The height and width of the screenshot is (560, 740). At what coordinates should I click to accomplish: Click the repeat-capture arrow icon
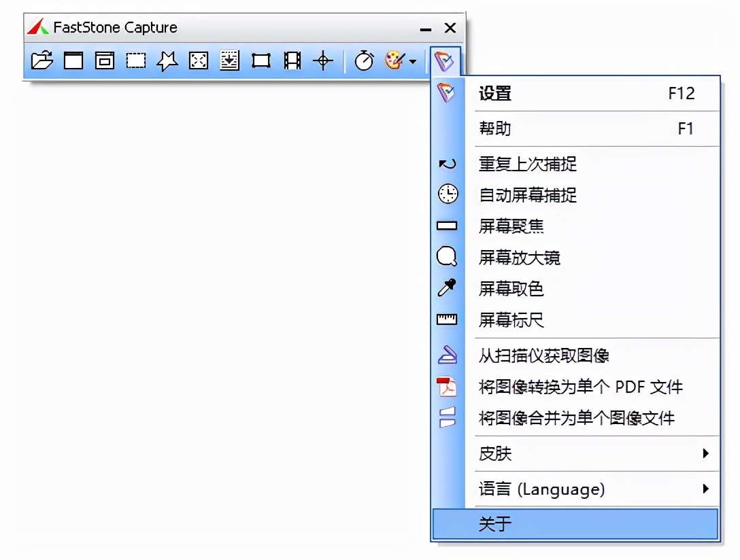coord(447,164)
